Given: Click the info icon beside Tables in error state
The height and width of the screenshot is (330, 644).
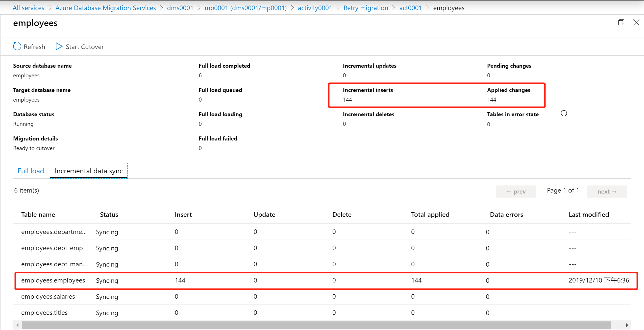Looking at the screenshot, I should (564, 113).
